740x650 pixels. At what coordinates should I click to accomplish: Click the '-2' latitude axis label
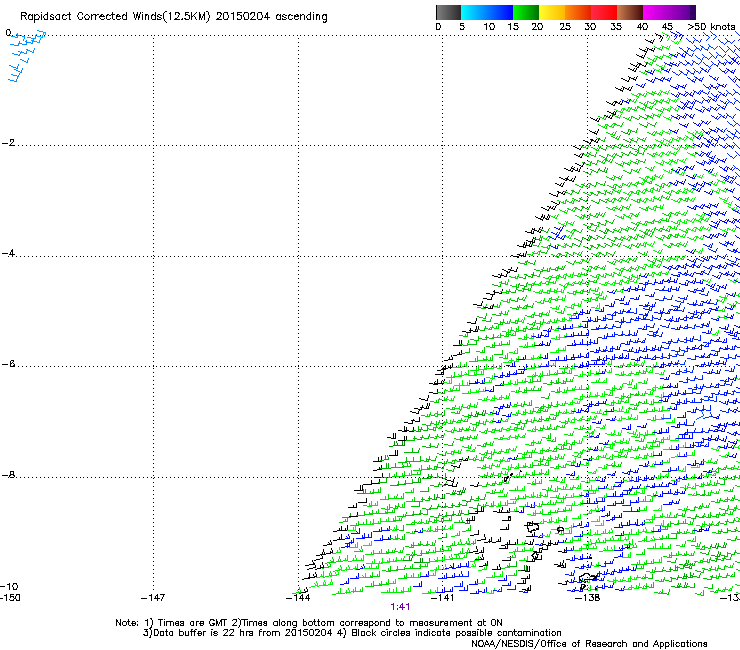point(8,143)
